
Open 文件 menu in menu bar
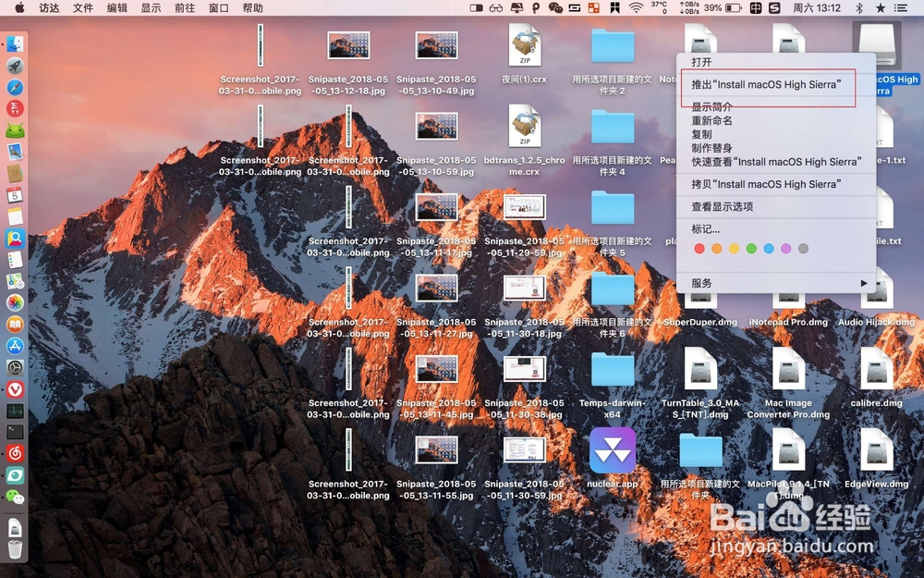(x=83, y=7)
